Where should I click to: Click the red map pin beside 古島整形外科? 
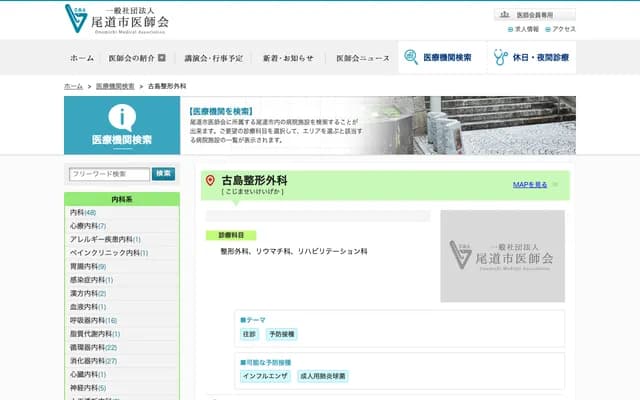tap(210, 181)
